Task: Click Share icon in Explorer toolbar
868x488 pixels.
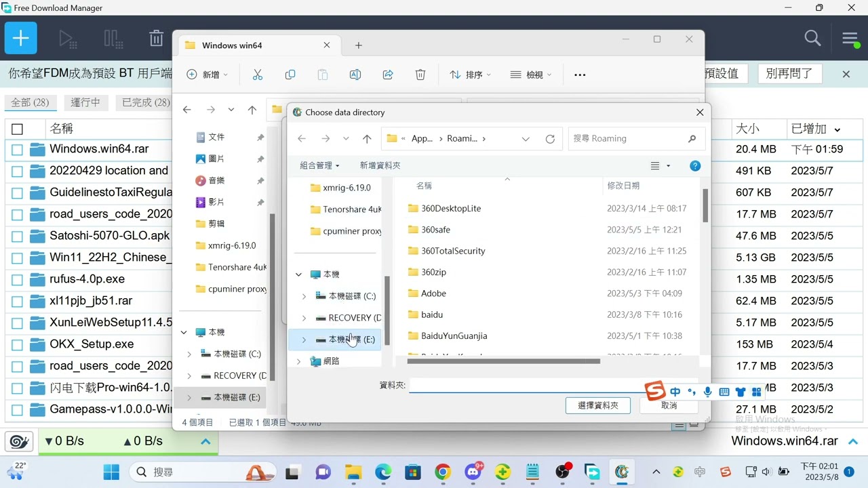Action: [388, 75]
